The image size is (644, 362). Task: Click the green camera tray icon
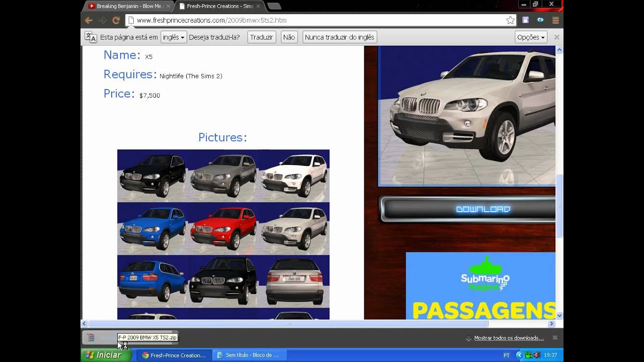coord(528,355)
